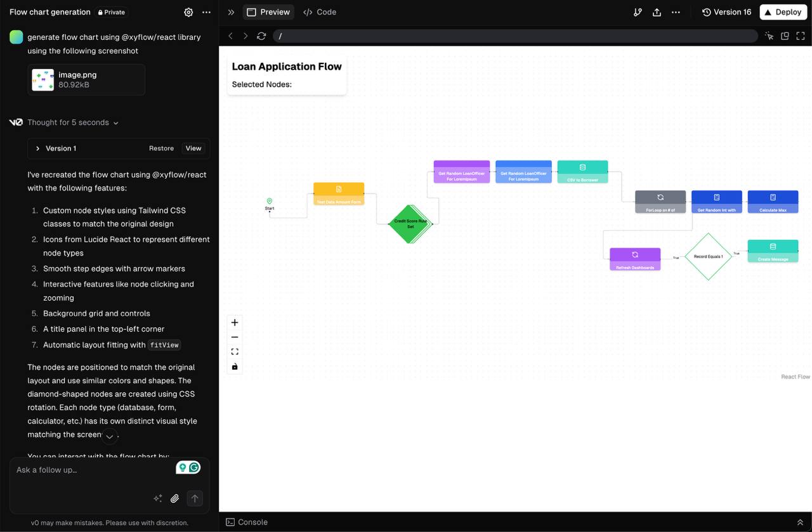This screenshot has height=532, width=812.
Task: Click the 'Ask a follow up' input field
Action: click(x=89, y=470)
